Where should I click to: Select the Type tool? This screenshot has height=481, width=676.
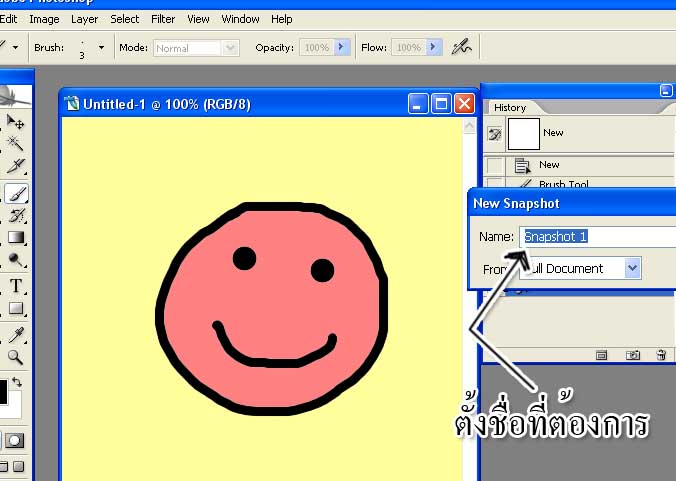[x=16, y=285]
